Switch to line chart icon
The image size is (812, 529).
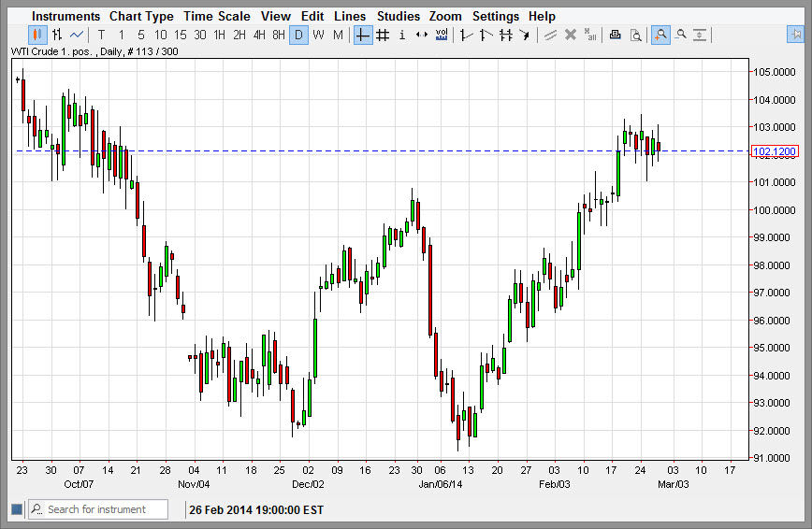(77, 36)
